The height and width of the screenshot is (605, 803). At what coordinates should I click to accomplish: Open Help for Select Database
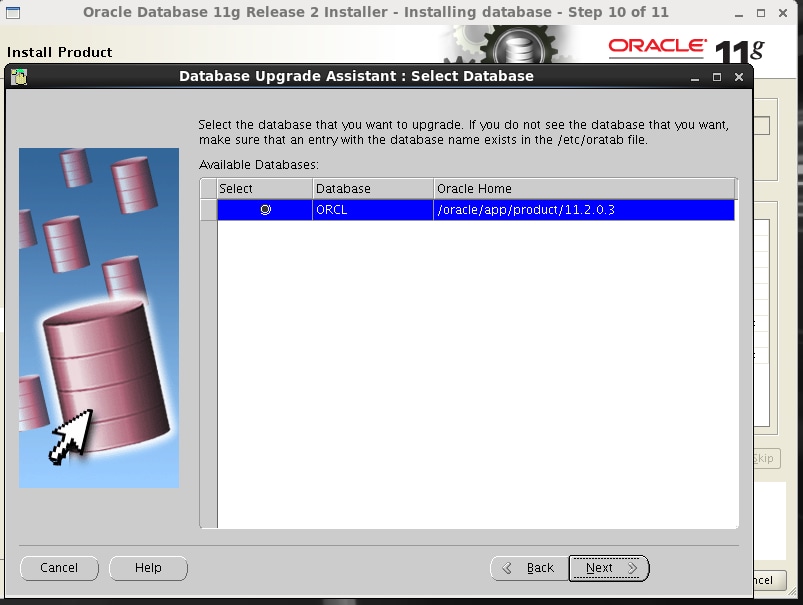149,568
